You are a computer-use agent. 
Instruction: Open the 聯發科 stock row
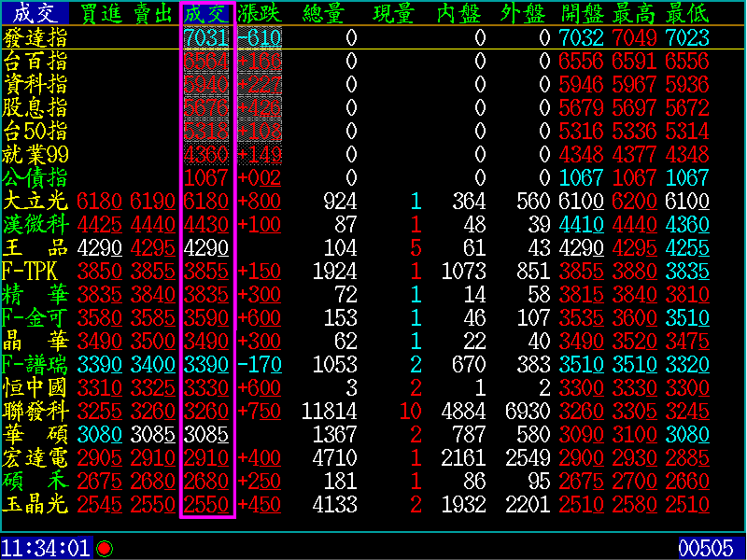click(x=35, y=411)
